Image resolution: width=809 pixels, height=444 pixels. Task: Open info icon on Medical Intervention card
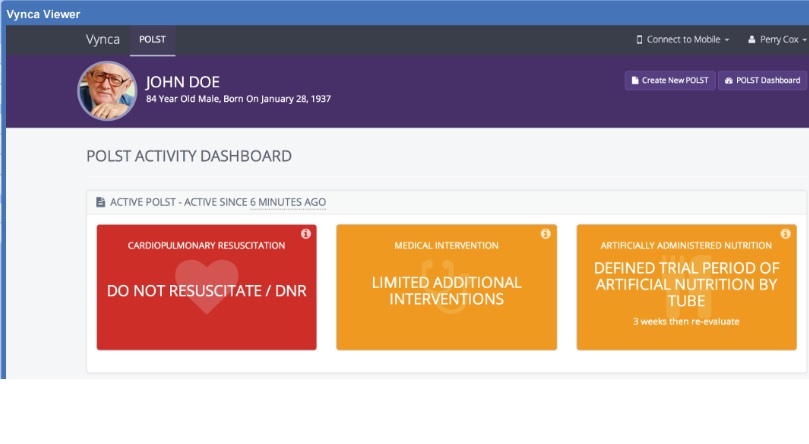tap(545, 234)
